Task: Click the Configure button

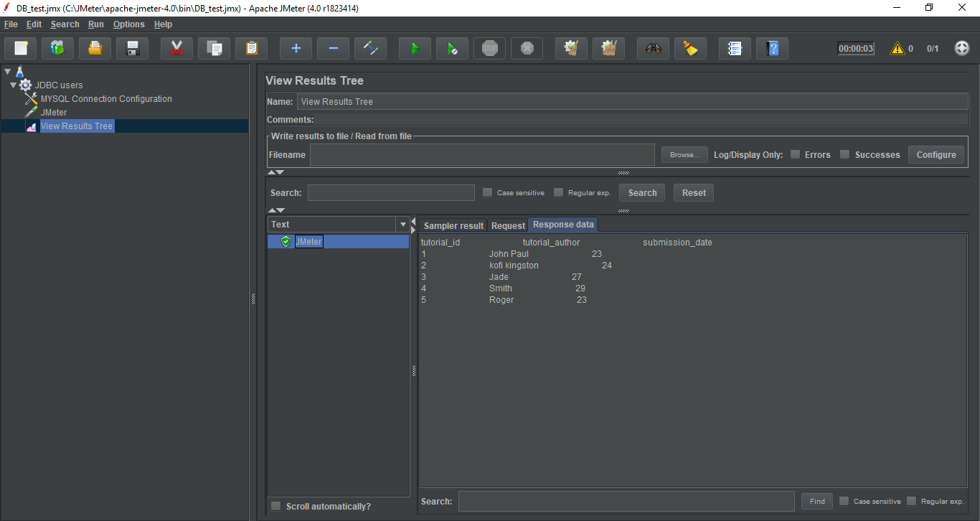Action: pyautogui.click(x=936, y=154)
